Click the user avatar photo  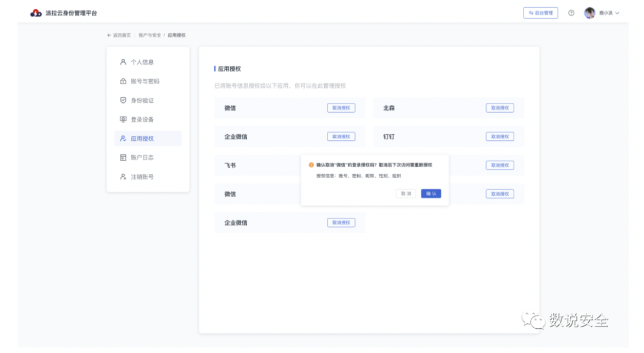(590, 13)
